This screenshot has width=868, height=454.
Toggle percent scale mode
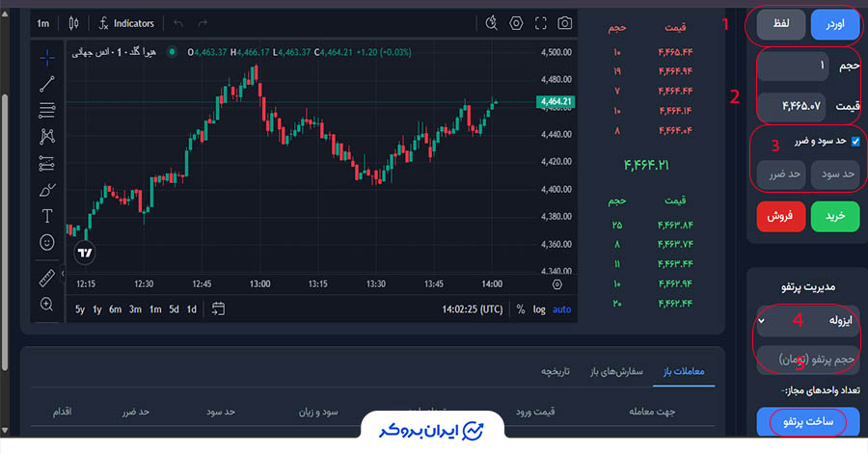click(x=521, y=309)
